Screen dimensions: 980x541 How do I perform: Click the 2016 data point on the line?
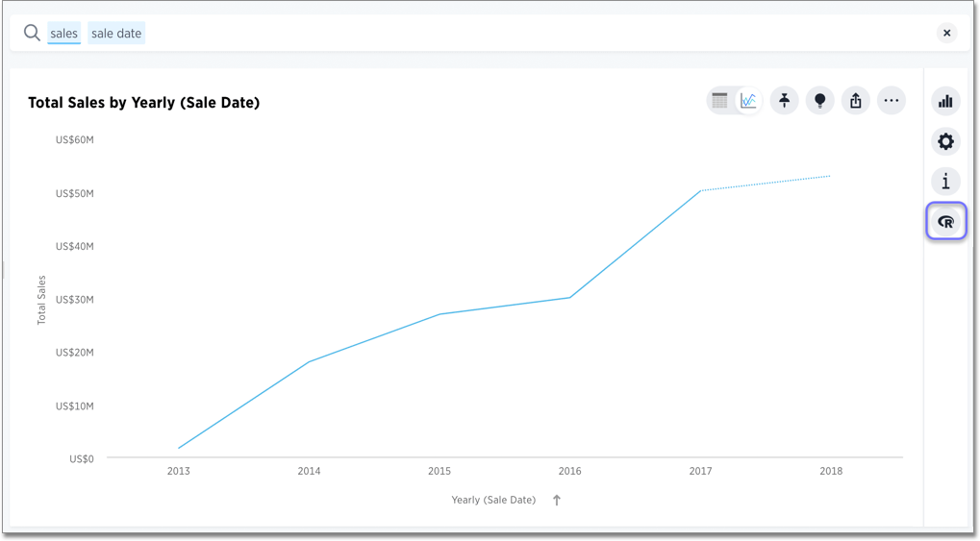point(570,297)
